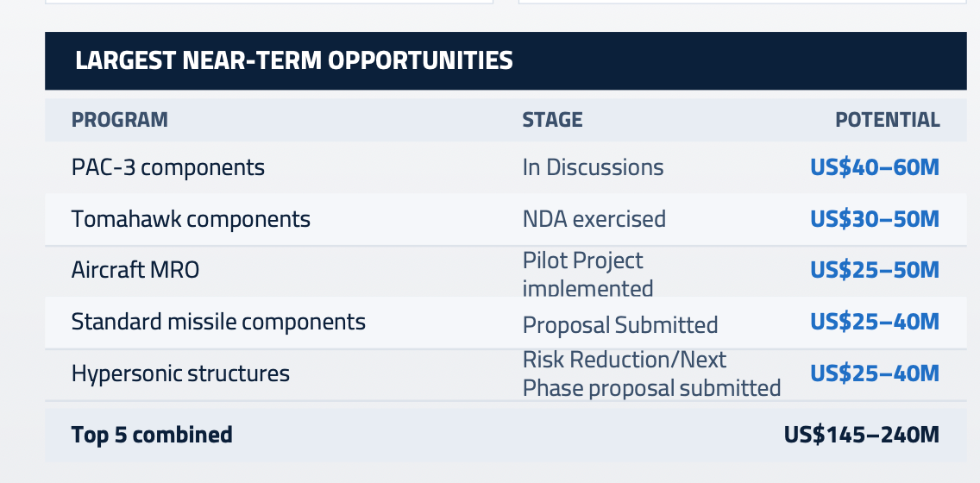Click the US$145–240M total value
The width and height of the screenshot is (980, 483).
[862, 435]
